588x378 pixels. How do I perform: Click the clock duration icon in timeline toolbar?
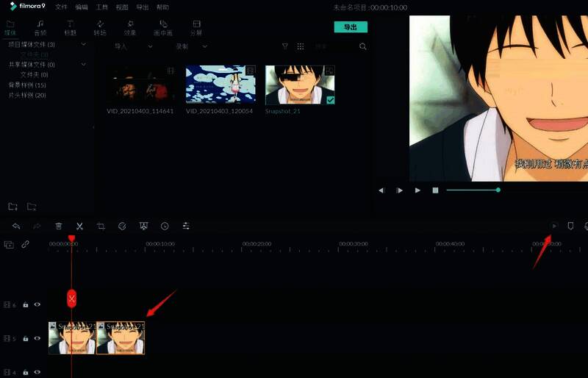[165, 226]
